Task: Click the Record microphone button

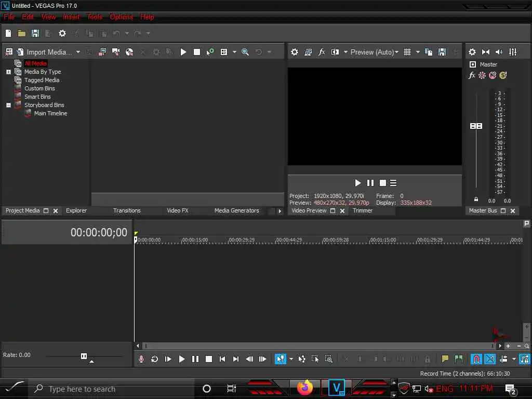Action: pyautogui.click(x=141, y=359)
